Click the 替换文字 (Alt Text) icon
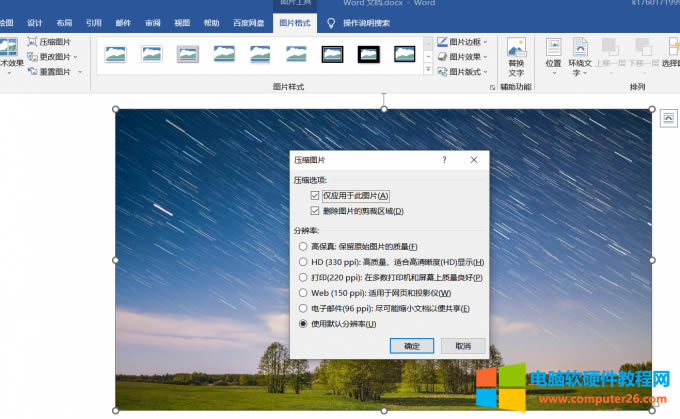This screenshot has height=419, width=680. tap(516, 50)
